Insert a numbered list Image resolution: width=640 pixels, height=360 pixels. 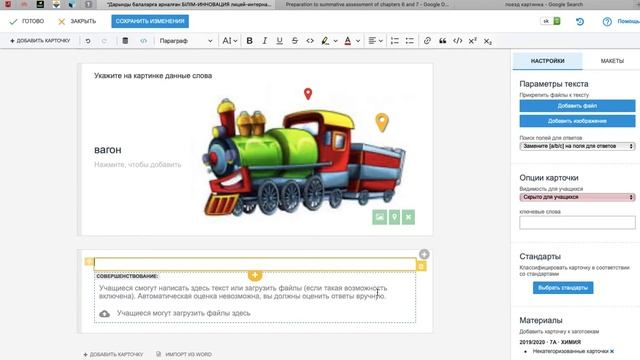tap(395, 41)
